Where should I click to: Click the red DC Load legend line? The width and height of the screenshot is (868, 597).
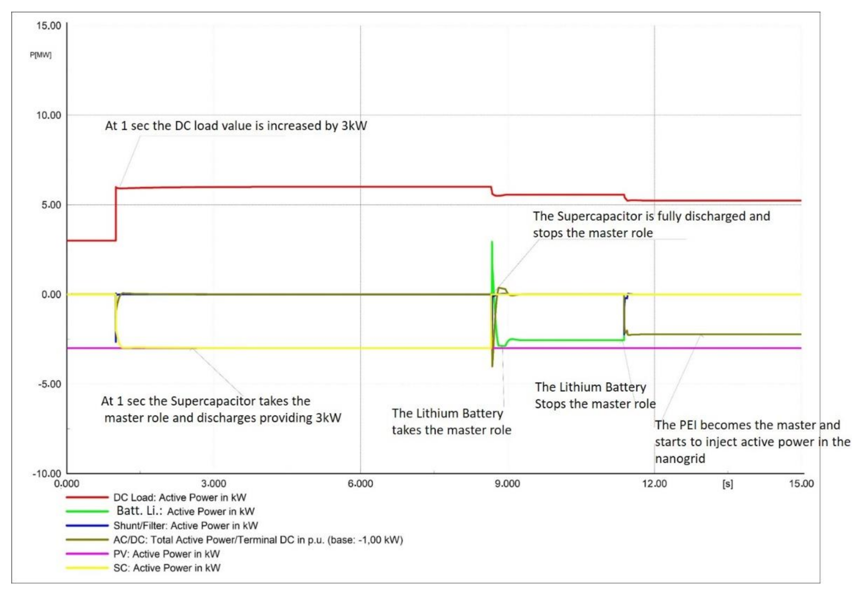point(87,497)
